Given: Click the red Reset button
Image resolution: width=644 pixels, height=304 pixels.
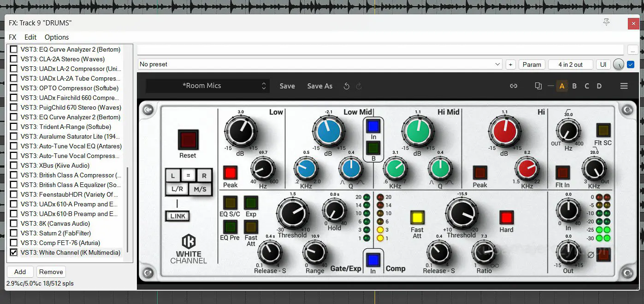Looking at the screenshot, I should coord(188,140).
